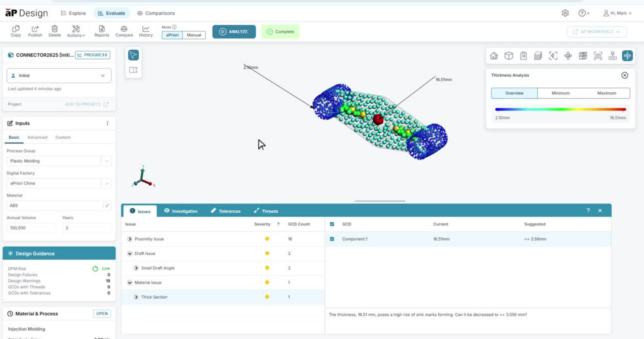Click the Publish icon
This screenshot has height=339, width=644.
[35, 29]
